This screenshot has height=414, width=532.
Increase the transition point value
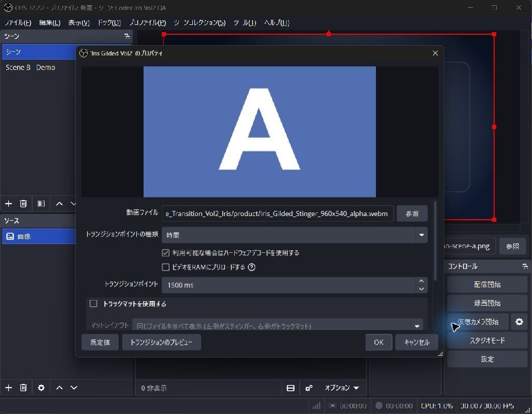coord(421,282)
